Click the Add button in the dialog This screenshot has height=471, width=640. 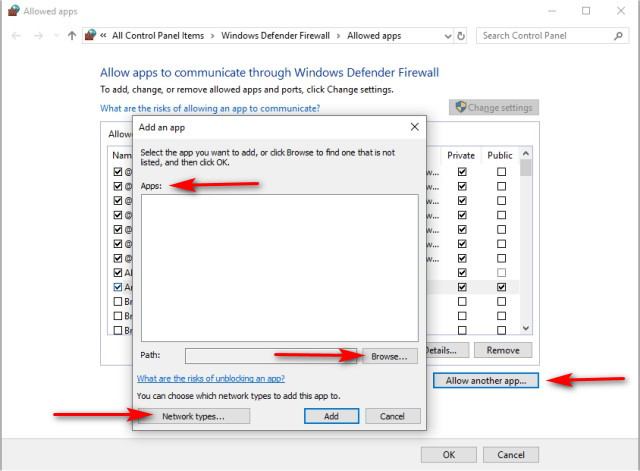pos(331,416)
